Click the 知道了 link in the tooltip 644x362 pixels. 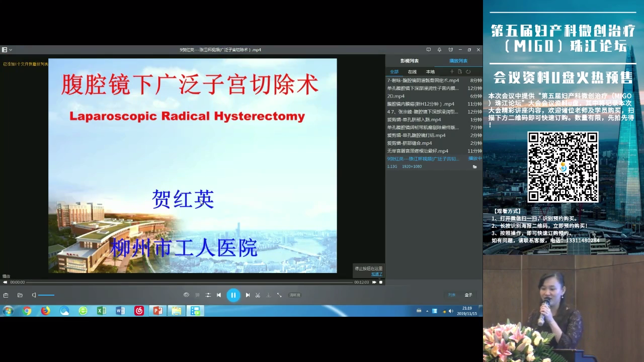click(x=377, y=274)
